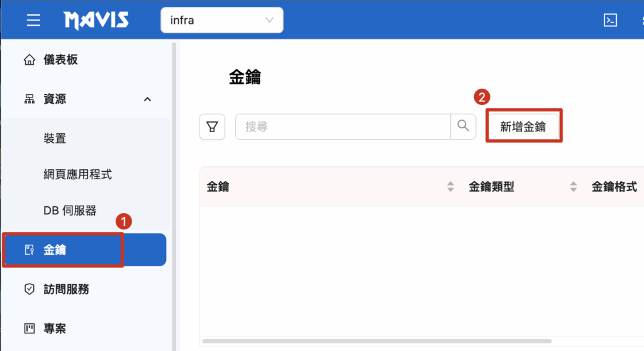This screenshot has width=644, height=351.
Task: Open the terminal console icon
Action: (x=609, y=20)
